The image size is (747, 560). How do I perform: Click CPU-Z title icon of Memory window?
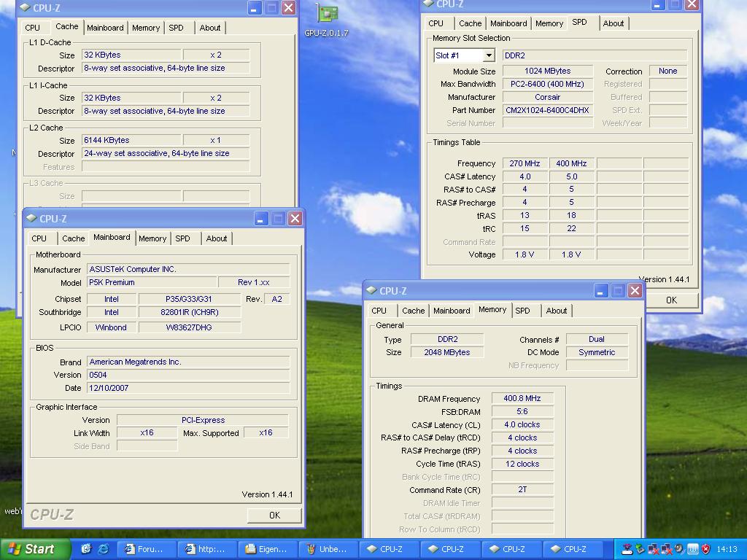(371, 290)
